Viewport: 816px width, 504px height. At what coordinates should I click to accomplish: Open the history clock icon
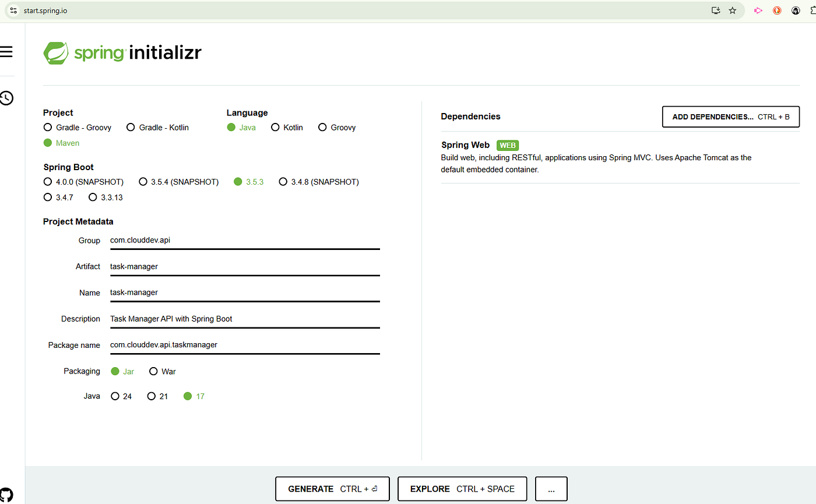pyautogui.click(x=6, y=98)
